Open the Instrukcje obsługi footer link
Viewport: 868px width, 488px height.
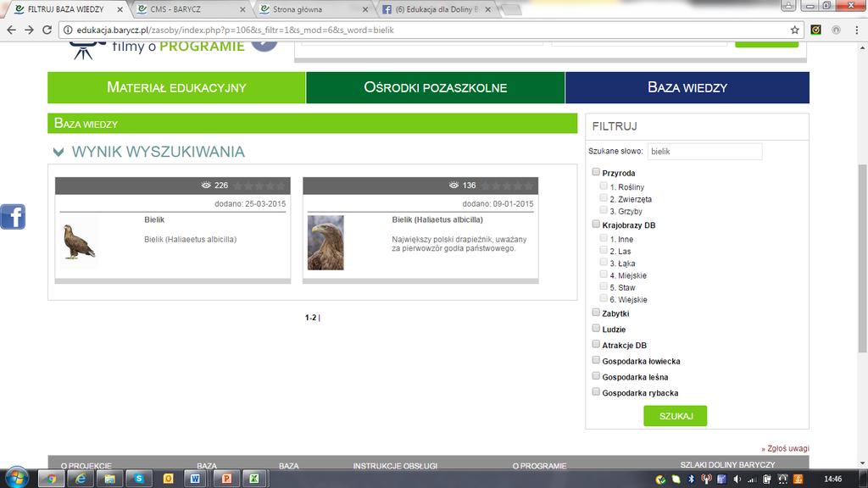[x=395, y=466]
